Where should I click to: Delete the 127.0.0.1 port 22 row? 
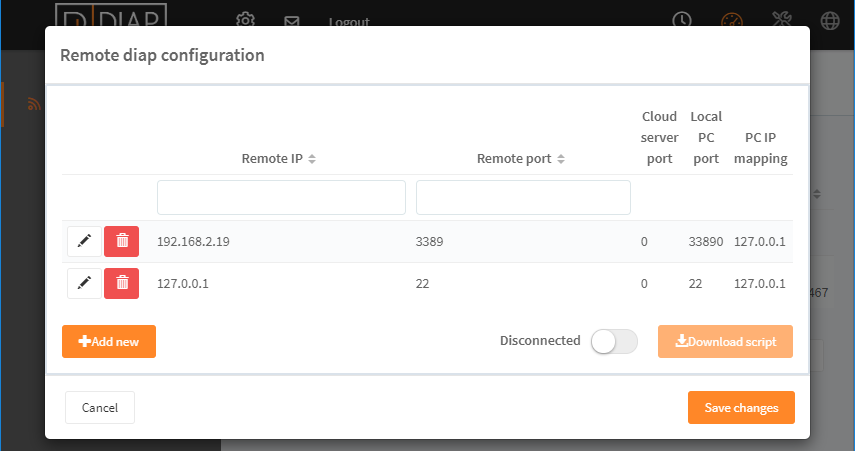[122, 283]
